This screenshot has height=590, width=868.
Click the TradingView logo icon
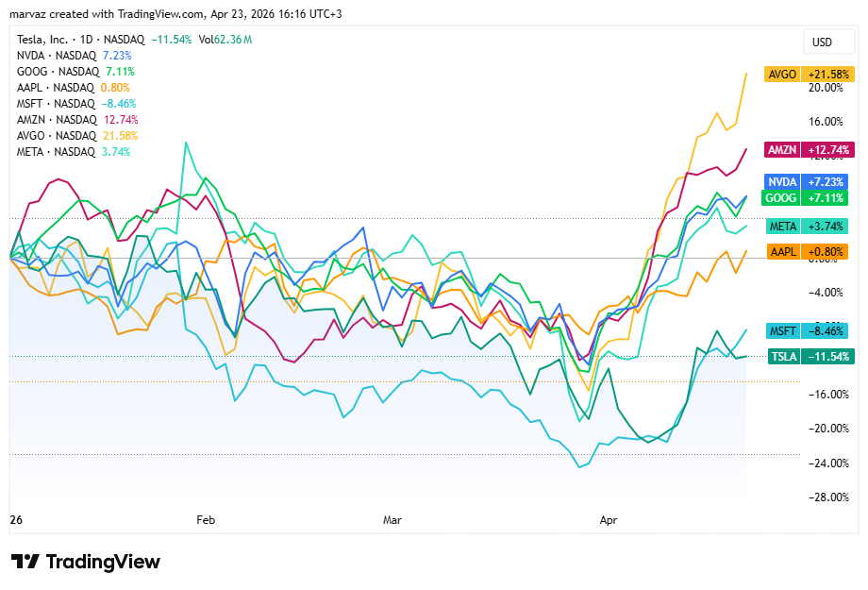pos(25,562)
